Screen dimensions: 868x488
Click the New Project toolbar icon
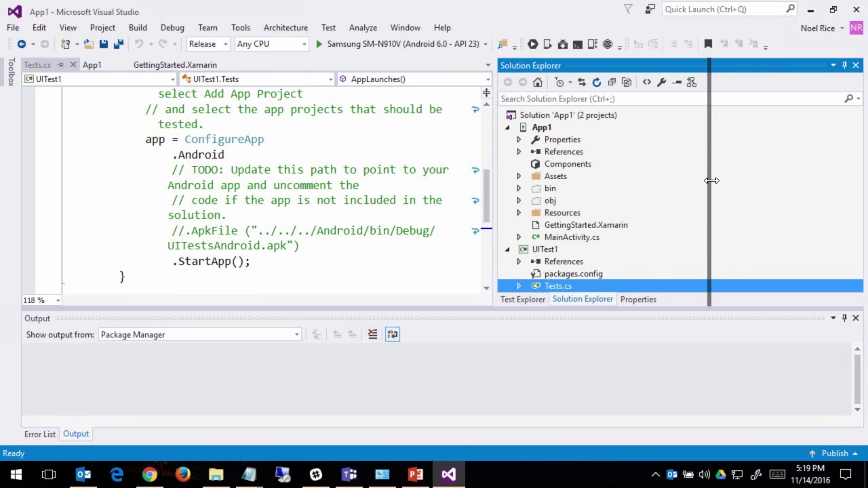(x=66, y=44)
